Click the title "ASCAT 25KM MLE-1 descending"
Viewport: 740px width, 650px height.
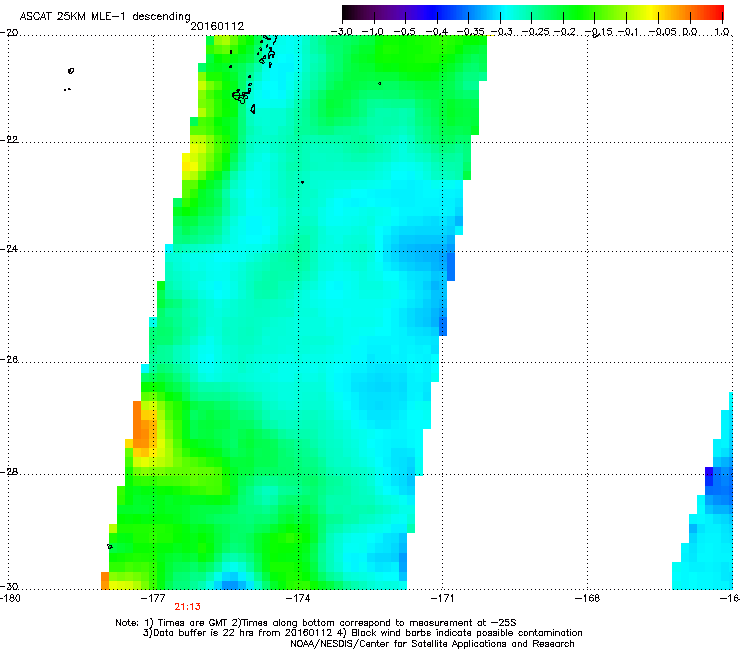(105, 16)
